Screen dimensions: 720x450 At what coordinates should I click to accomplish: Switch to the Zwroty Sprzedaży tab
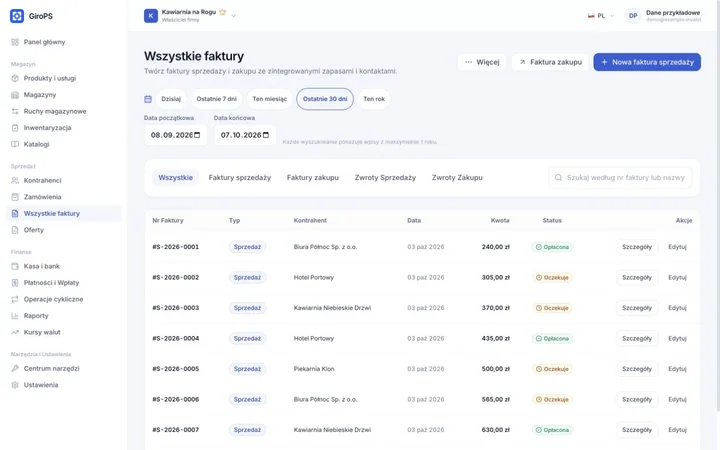[x=385, y=178]
